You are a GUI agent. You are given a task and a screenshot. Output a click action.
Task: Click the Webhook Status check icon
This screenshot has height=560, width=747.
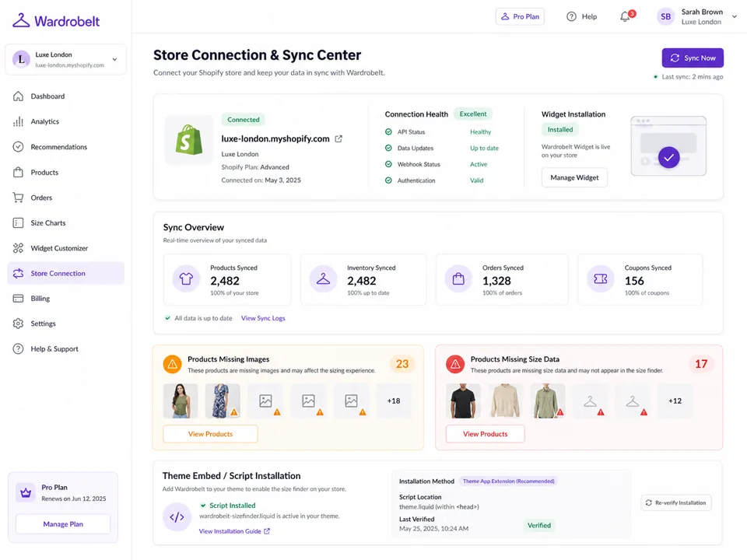(x=388, y=164)
